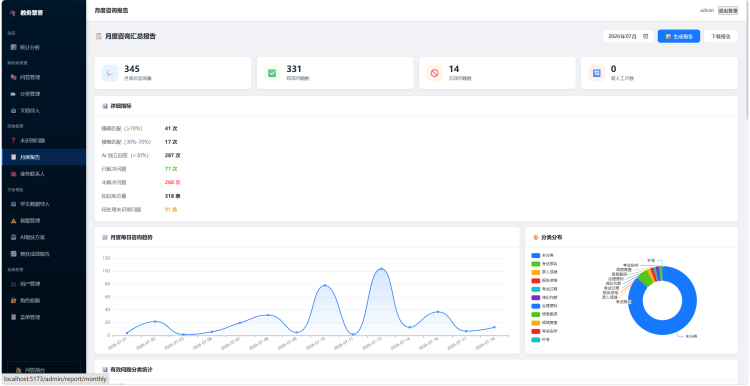Click the 问答管理 chat bubbles icon
Screen dimensions: 750x386
coord(13,77)
